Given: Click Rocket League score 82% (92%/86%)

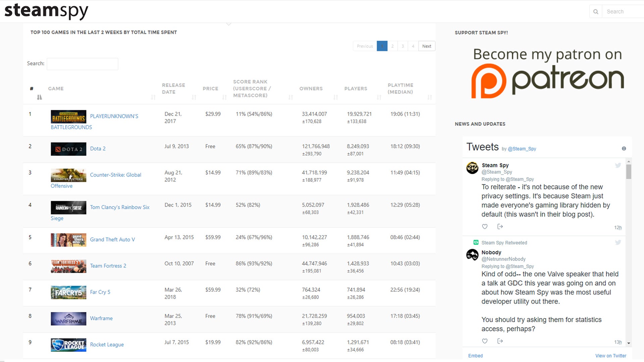Looking at the screenshot, I should tap(254, 343).
